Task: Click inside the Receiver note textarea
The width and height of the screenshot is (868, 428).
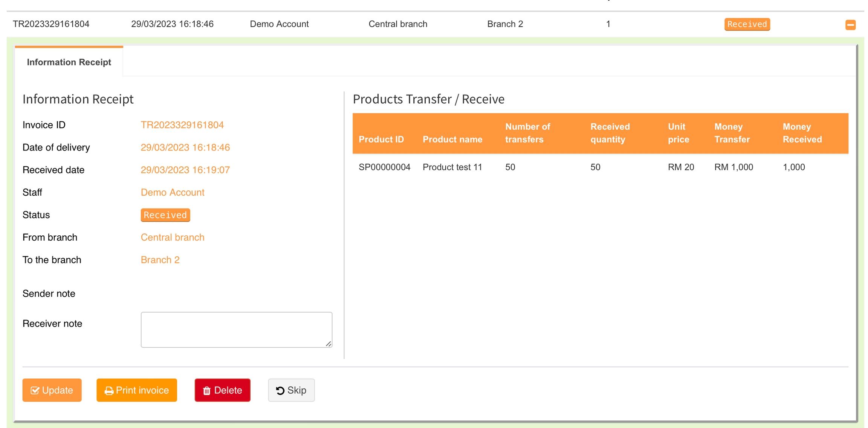Action: (x=236, y=329)
